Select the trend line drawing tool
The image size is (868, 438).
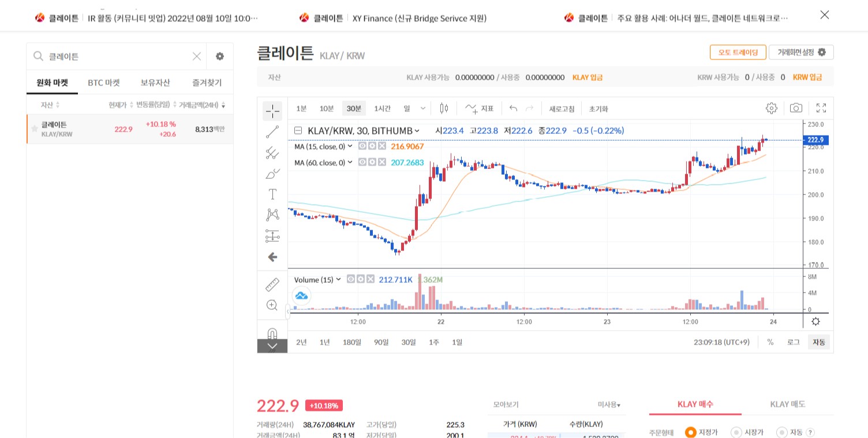[x=272, y=132]
